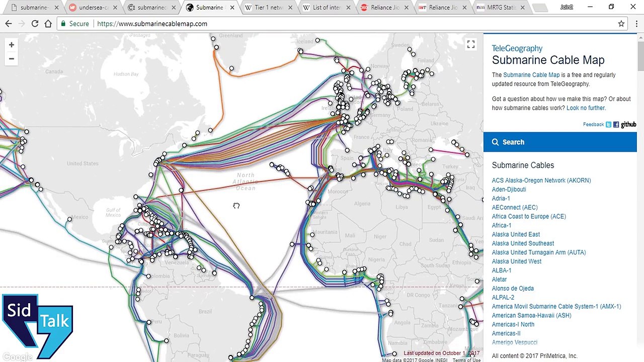Select Alaska United Turnagain Arm (AUTA) cable

click(x=539, y=253)
